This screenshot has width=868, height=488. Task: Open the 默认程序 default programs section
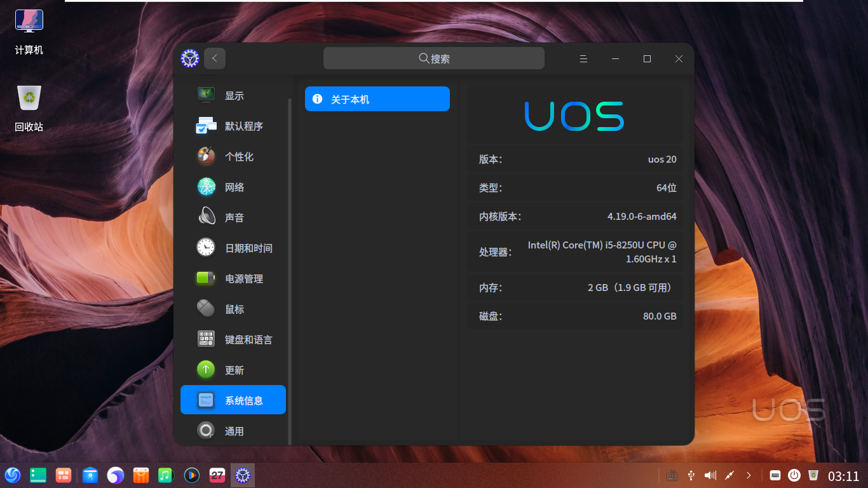coord(232,126)
